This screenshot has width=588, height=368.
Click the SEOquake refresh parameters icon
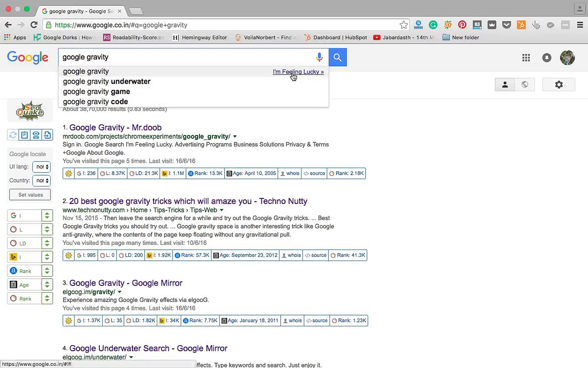point(13,135)
